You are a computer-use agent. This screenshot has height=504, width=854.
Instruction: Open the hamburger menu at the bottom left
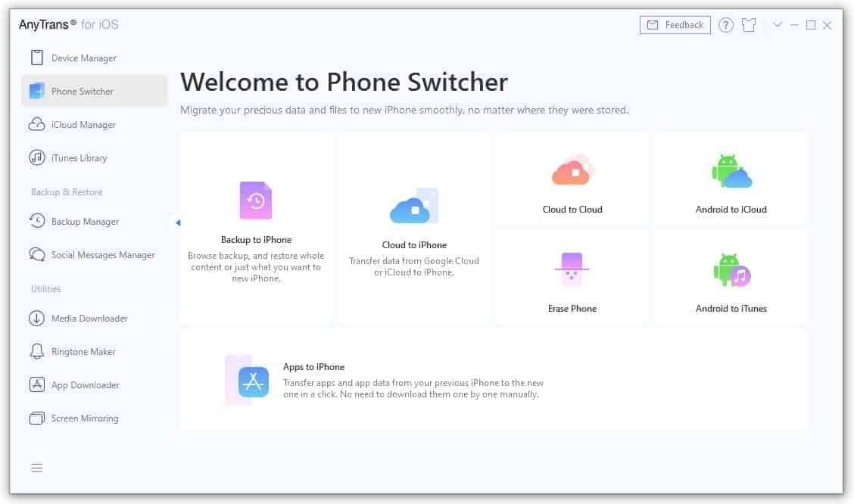tap(36, 468)
